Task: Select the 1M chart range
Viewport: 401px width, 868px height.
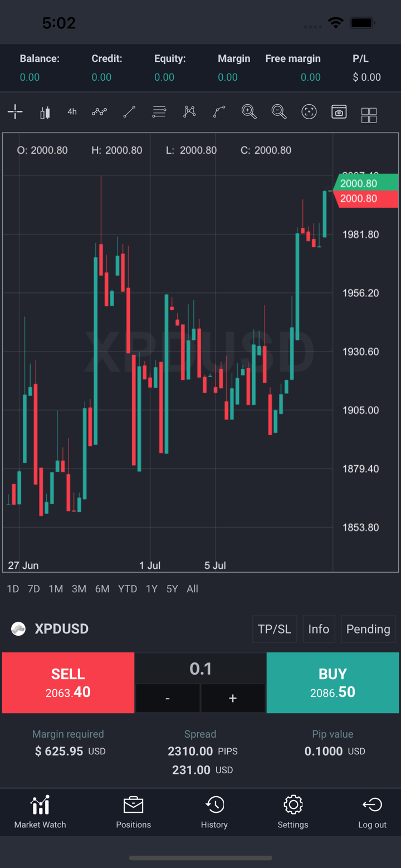Action: pyautogui.click(x=56, y=589)
